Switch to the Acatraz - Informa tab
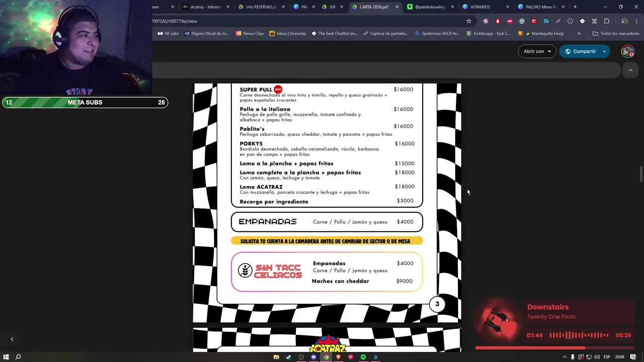The image size is (644, 362). 206,7
